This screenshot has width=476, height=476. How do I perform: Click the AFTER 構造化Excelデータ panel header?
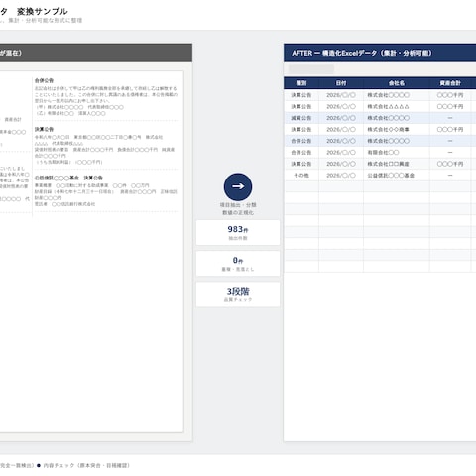tap(380, 53)
